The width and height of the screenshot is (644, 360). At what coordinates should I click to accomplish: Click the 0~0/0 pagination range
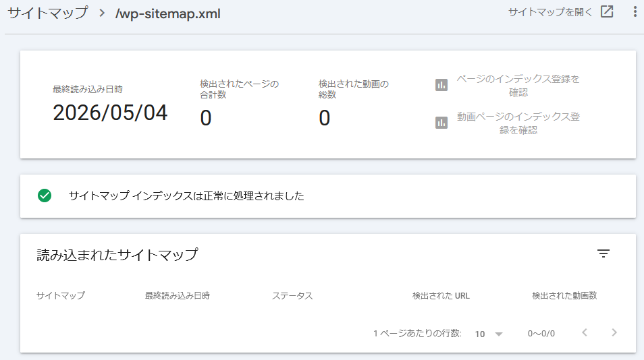point(541,334)
